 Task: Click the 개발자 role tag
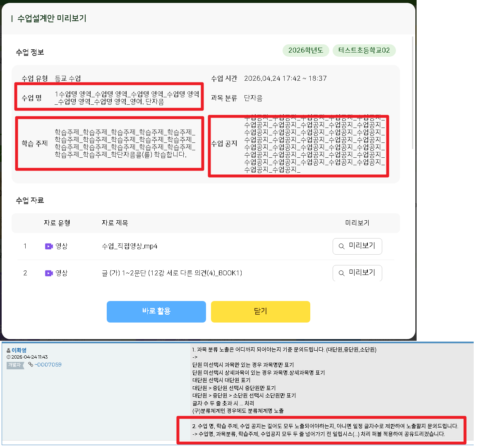14,365
